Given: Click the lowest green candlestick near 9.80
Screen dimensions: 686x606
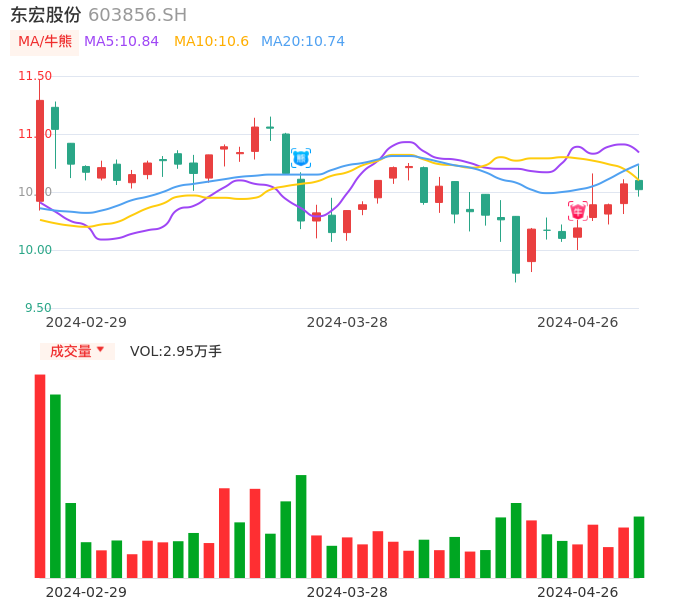Looking at the screenshot, I should (x=516, y=245).
